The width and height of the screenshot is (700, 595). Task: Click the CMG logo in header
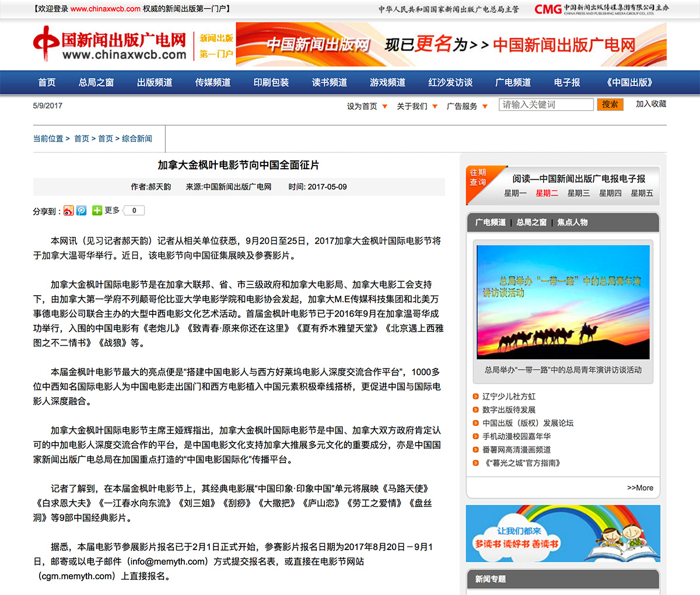[x=548, y=9]
